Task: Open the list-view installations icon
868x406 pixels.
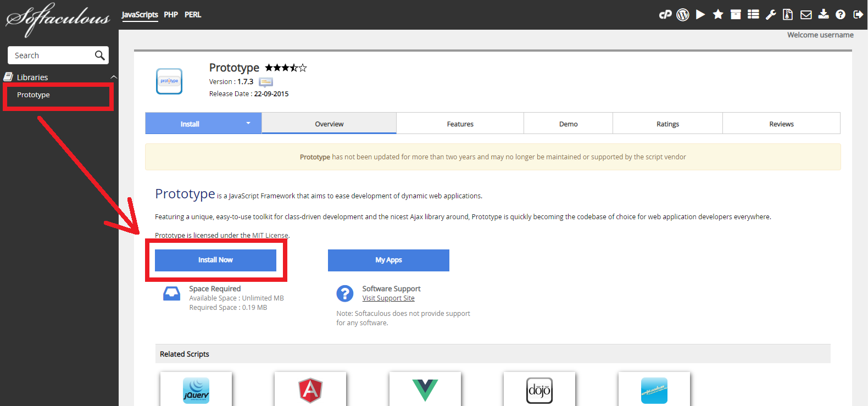Action: click(x=753, y=15)
